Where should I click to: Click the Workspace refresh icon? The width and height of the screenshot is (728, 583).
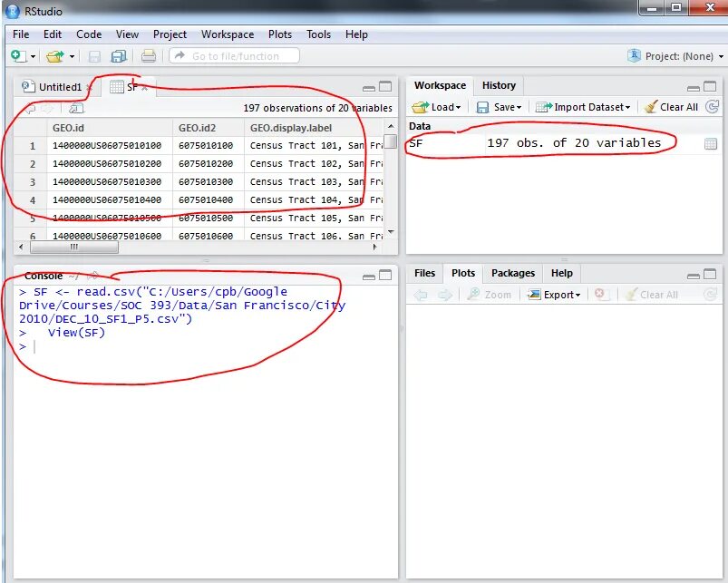[712, 107]
